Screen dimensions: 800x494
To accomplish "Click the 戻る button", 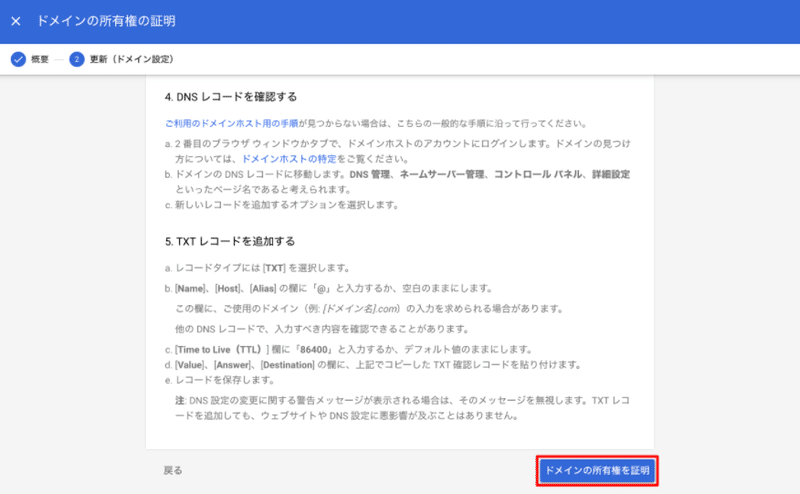I will (x=173, y=471).
